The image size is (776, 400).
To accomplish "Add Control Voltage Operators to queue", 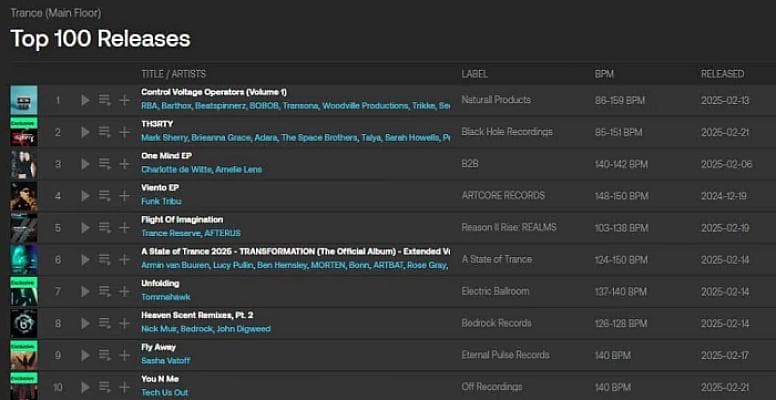I will tap(104, 100).
